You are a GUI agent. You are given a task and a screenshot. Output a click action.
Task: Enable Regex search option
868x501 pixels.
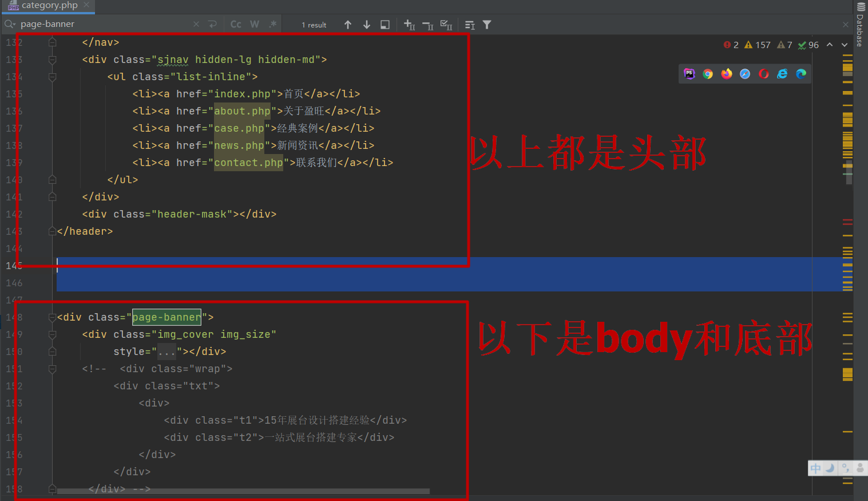coord(273,24)
